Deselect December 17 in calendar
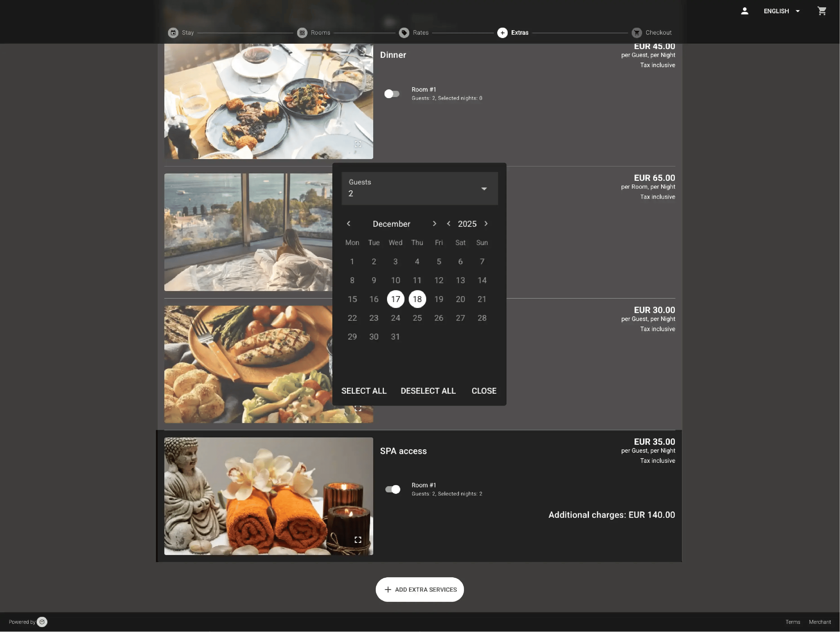 pyautogui.click(x=395, y=299)
